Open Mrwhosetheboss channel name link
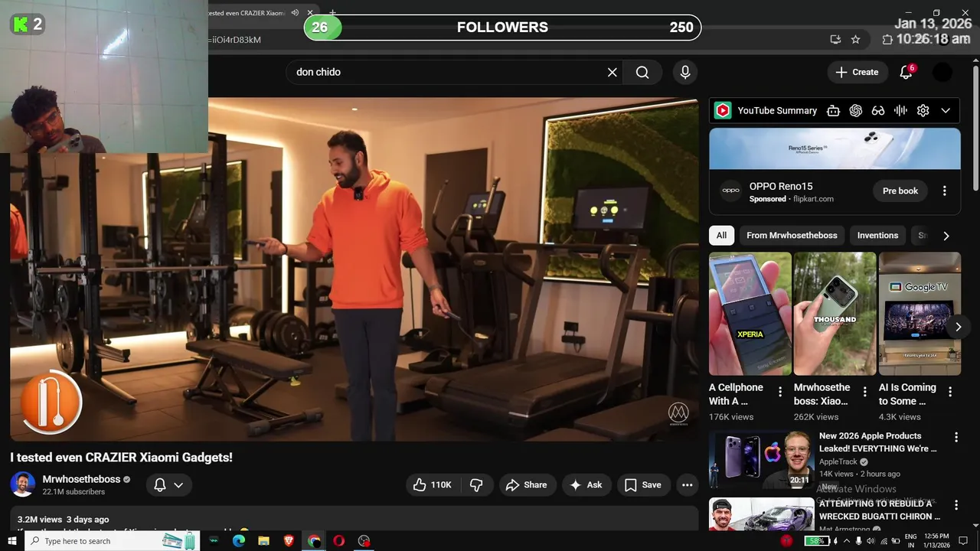 coord(81,479)
